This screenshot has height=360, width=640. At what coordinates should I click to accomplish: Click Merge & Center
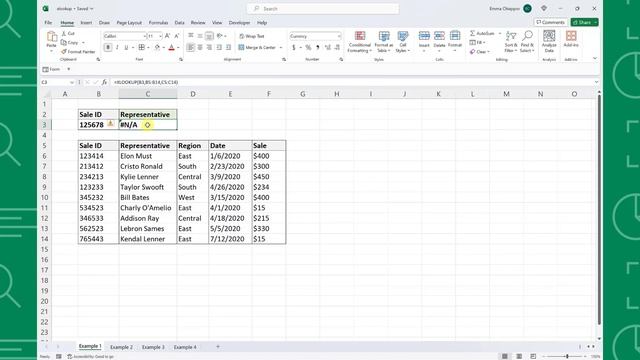(x=257, y=48)
